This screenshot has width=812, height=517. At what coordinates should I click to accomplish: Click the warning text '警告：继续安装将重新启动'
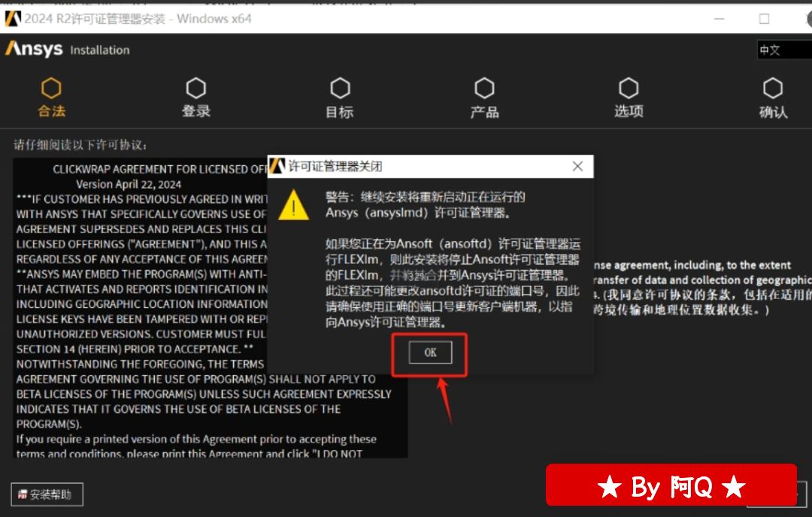point(425,197)
